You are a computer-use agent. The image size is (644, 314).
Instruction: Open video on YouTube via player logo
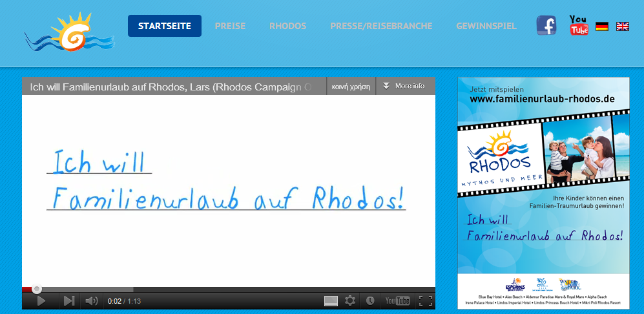coord(397,300)
